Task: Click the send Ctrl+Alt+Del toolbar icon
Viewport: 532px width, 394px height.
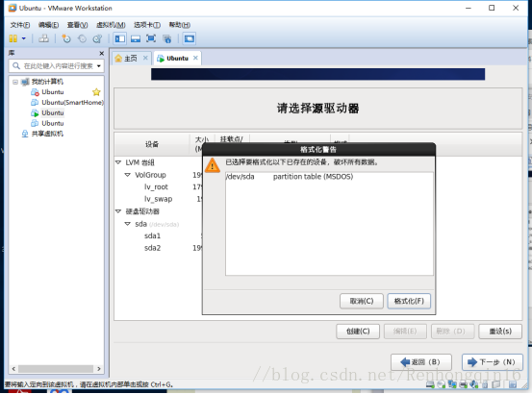Action: [x=43, y=38]
